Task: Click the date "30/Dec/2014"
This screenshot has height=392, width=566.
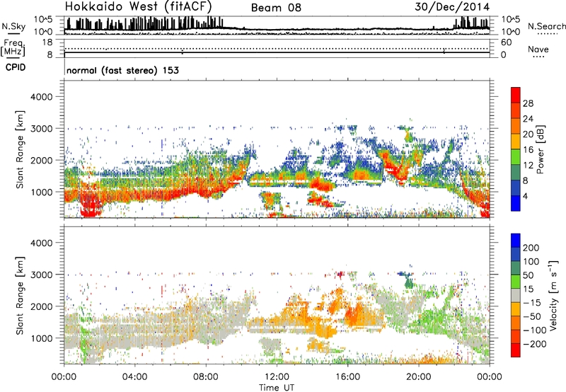Action: (452, 7)
